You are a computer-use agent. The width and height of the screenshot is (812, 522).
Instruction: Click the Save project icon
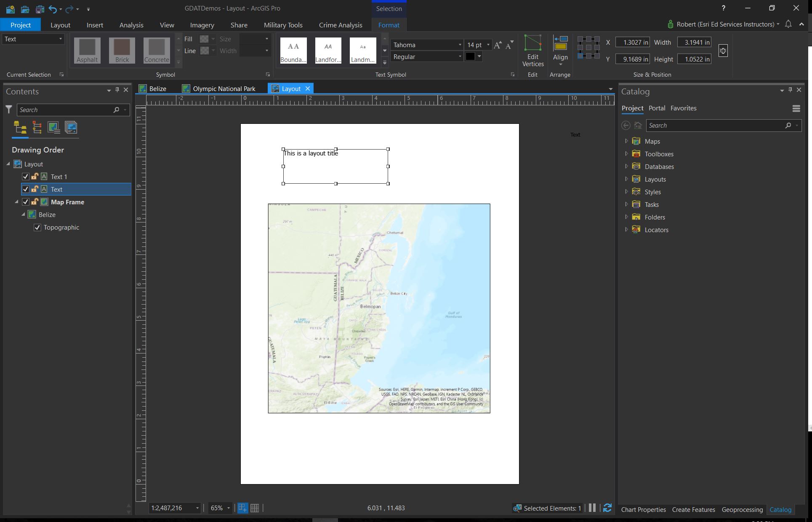[x=40, y=9]
